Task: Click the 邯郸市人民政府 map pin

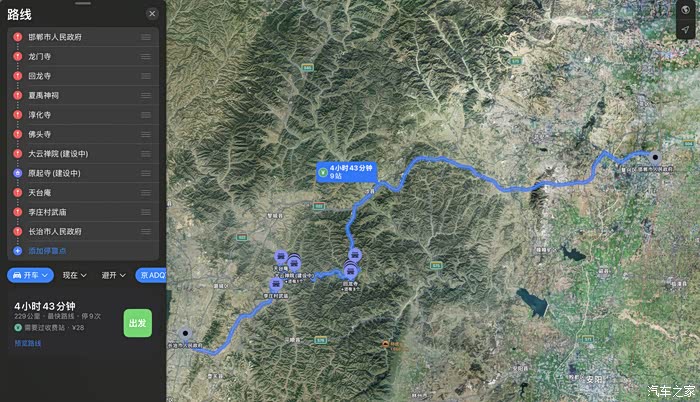Action: point(655,157)
